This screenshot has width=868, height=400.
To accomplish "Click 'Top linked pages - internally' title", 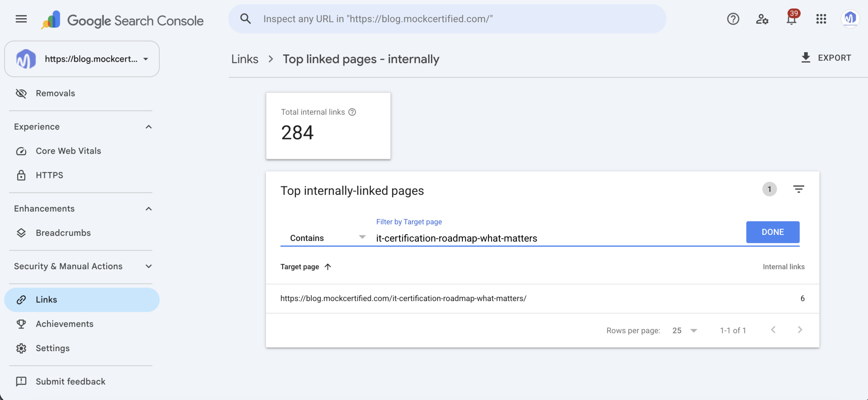I will click(x=361, y=59).
